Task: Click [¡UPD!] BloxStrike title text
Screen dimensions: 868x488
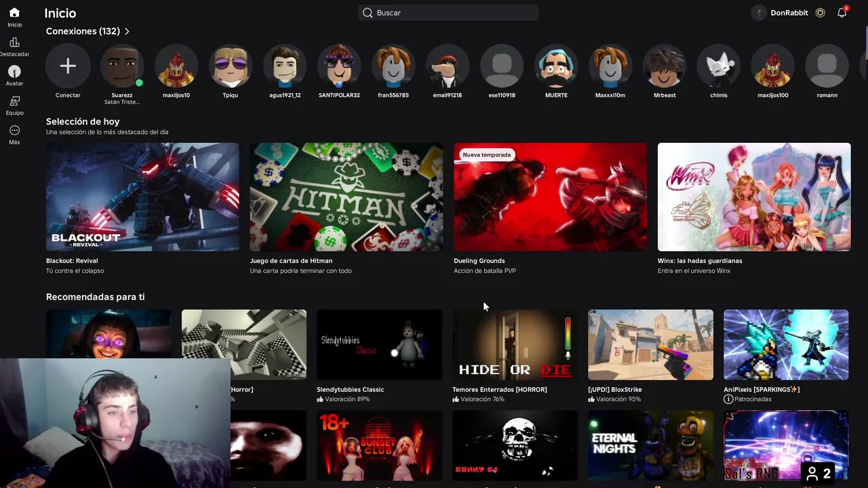Action: (x=615, y=390)
